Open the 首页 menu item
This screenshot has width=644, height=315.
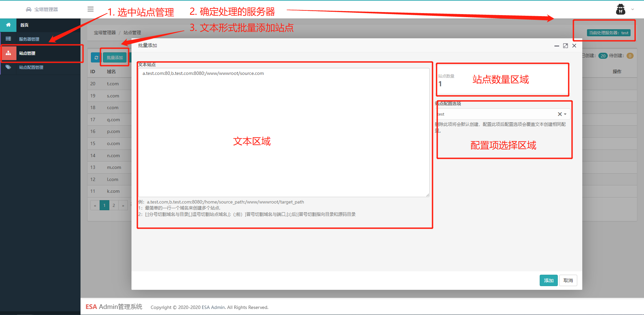click(24, 25)
